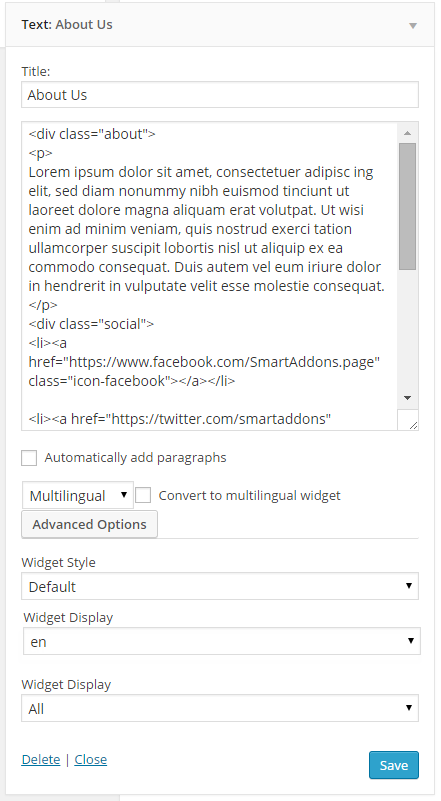Open the Widget Display 'All' dropdown
The height and width of the screenshot is (801, 441).
click(220, 709)
